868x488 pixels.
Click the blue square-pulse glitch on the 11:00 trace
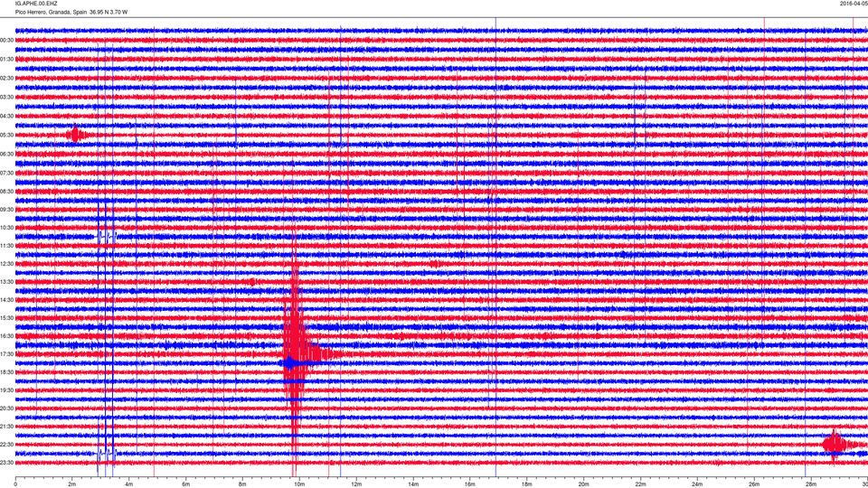[107, 236]
